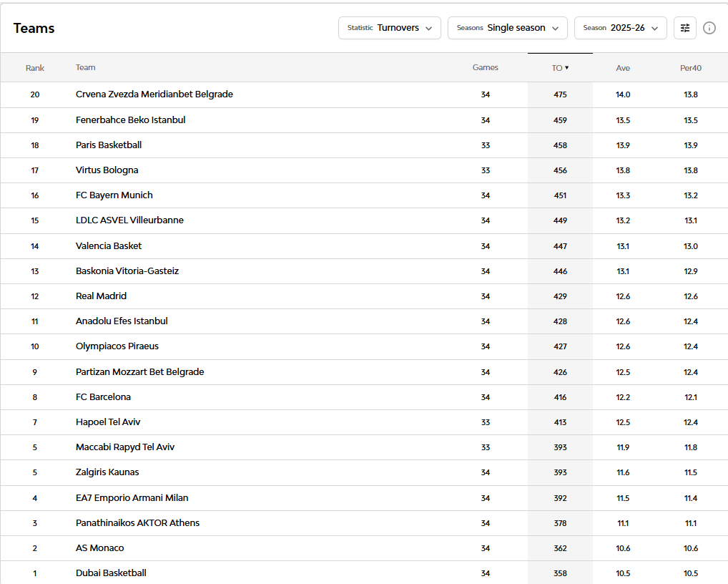Screen dimensions: 728x584
Task: Open the Dubai Basketball team link
Action: pos(111,573)
